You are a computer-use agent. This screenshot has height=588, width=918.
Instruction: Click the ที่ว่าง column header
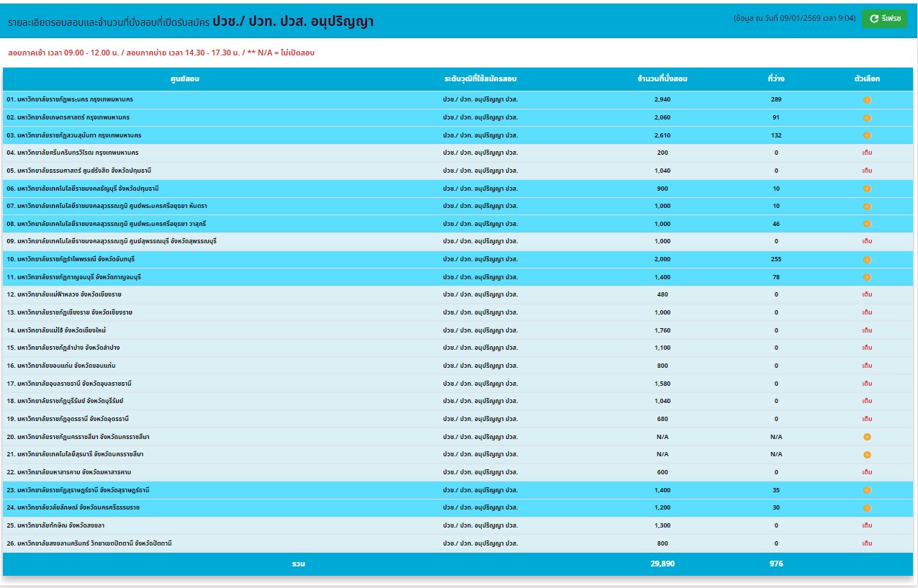[775, 78]
